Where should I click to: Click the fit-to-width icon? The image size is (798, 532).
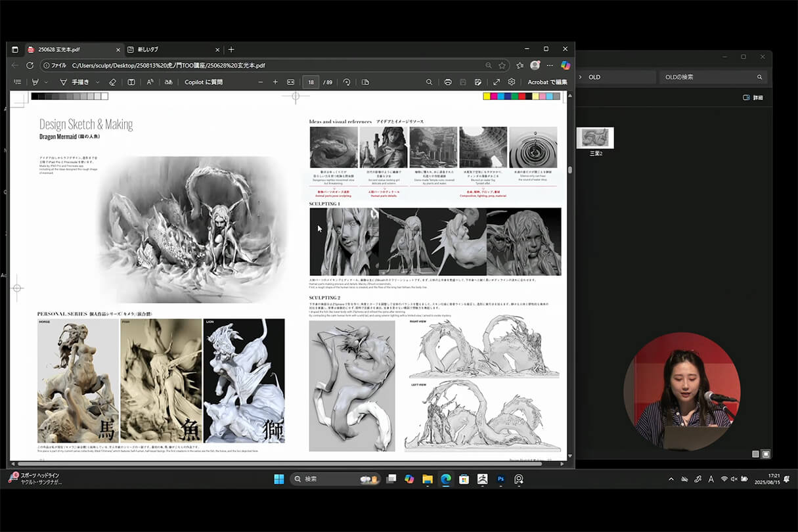pyautogui.click(x=291, y=82)
